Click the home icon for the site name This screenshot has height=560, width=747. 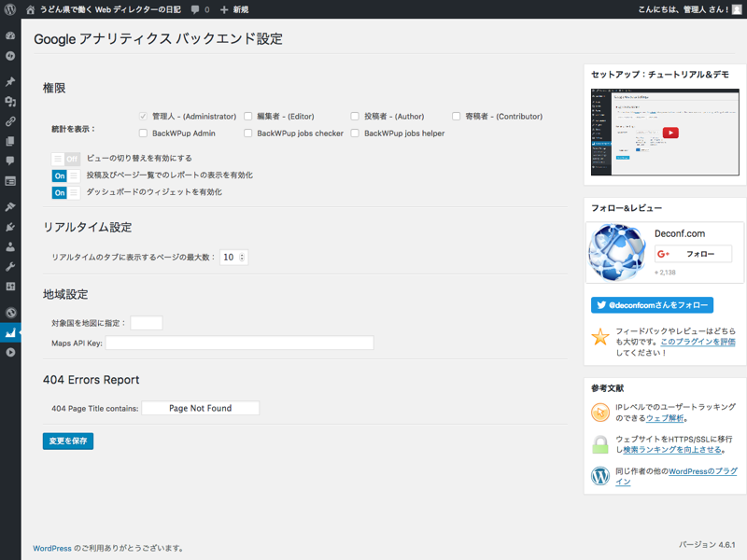pyautogui.click(x=30, y=9)
